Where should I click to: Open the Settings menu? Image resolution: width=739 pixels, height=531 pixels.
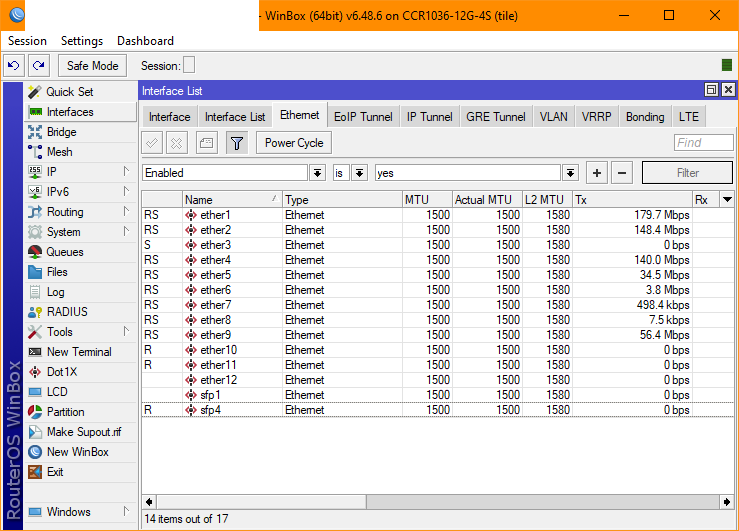tap(82, 41)
